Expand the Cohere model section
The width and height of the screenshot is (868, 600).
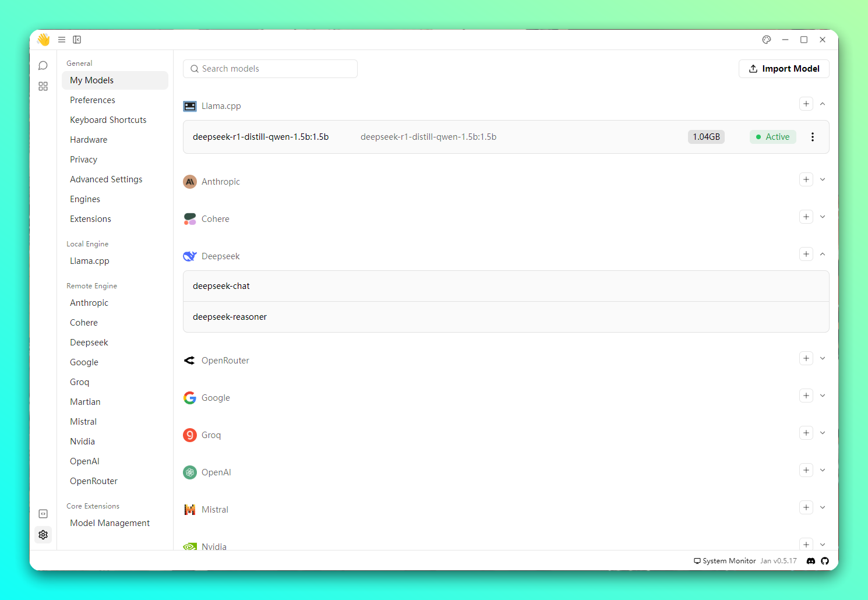(x=823, y=217)
